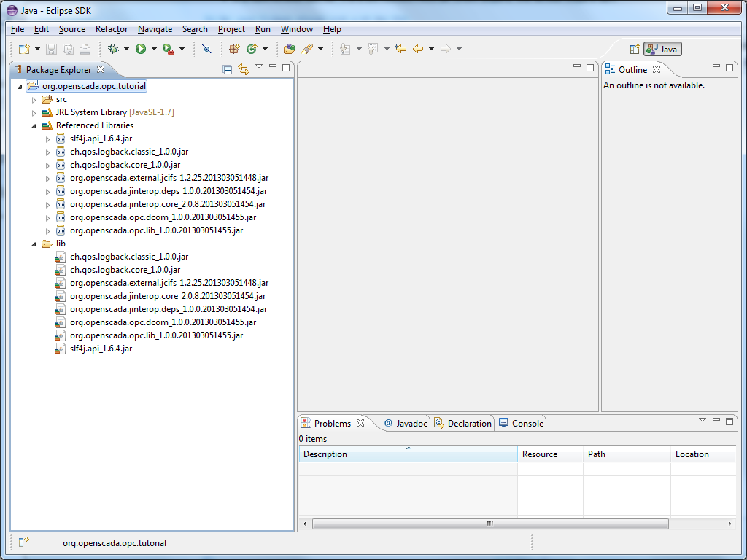Select slf4j.api_1.6.4.jar under Referenced Libraries
This screenshot has height=560, width=747.
(x=97, y=138)
